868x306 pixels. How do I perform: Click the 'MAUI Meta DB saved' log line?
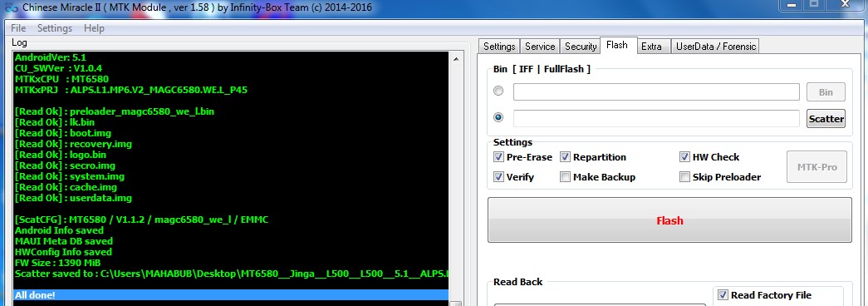click(x=64, y=241)
